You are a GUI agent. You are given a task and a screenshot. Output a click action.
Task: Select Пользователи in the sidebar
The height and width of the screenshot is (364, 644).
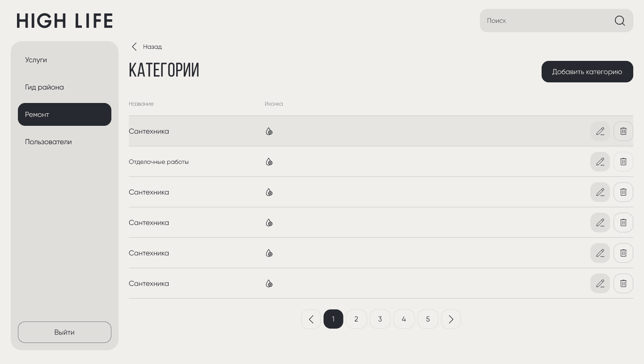pyautogui.click(x=48, y=142)
